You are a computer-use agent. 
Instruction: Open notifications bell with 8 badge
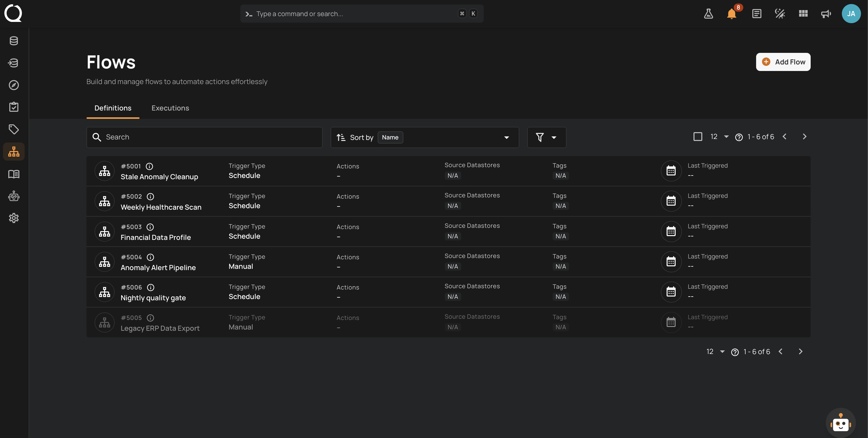732,14
